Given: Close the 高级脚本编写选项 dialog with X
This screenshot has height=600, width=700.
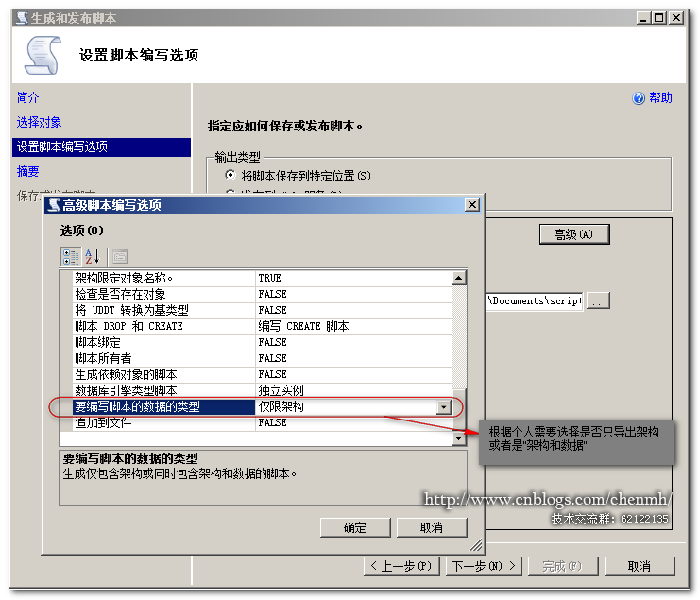Looking at the screenshot, I should pyautogui.click(x=472, y=205).
